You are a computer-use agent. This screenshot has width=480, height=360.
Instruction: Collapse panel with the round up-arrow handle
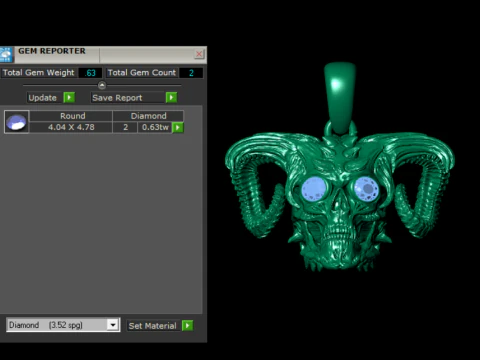(102, 85)
